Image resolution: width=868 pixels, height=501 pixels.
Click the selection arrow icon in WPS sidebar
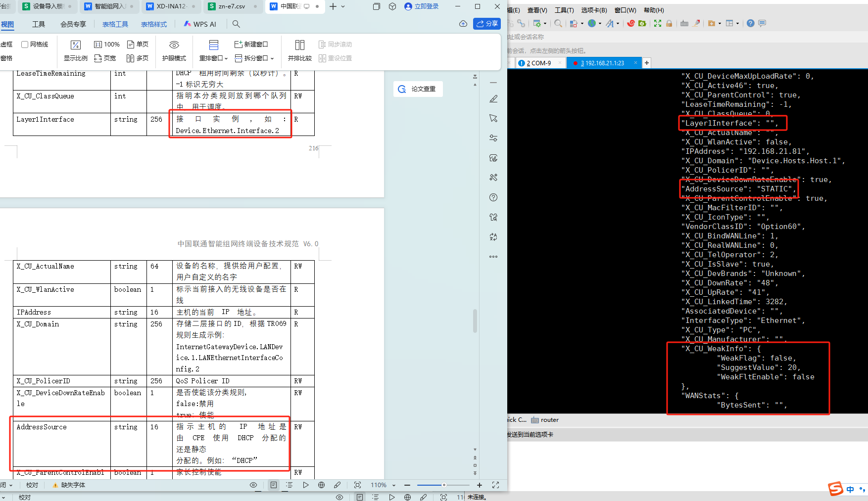493,118
